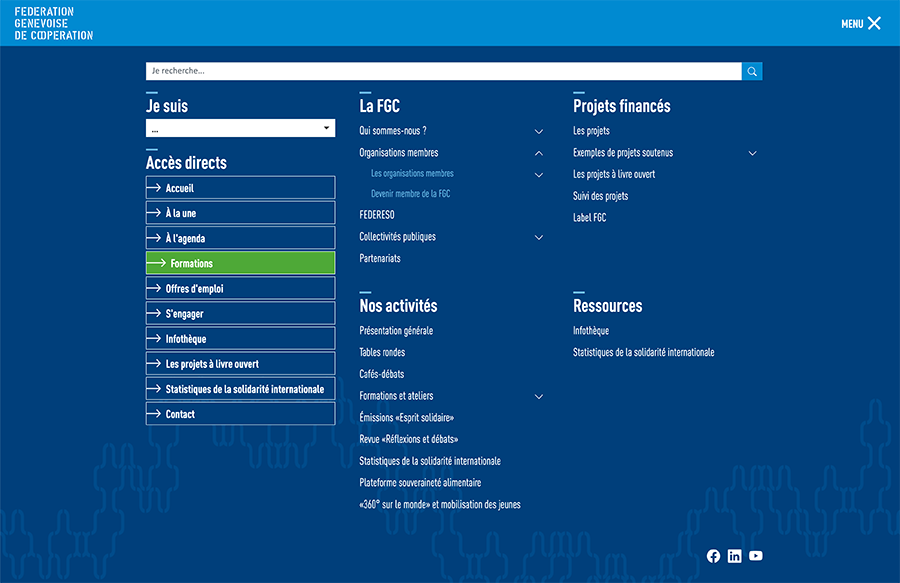The width and height of the screenshot is (900, 583).
Task: Open the LinkedIn icon in footer
Action: click(x=735, y=556)
